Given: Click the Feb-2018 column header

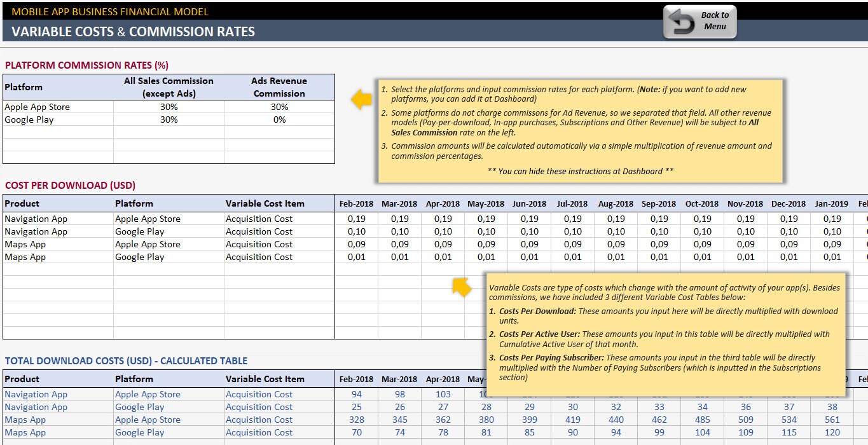Looking at the screenshot, I should [x=356, y=203].
